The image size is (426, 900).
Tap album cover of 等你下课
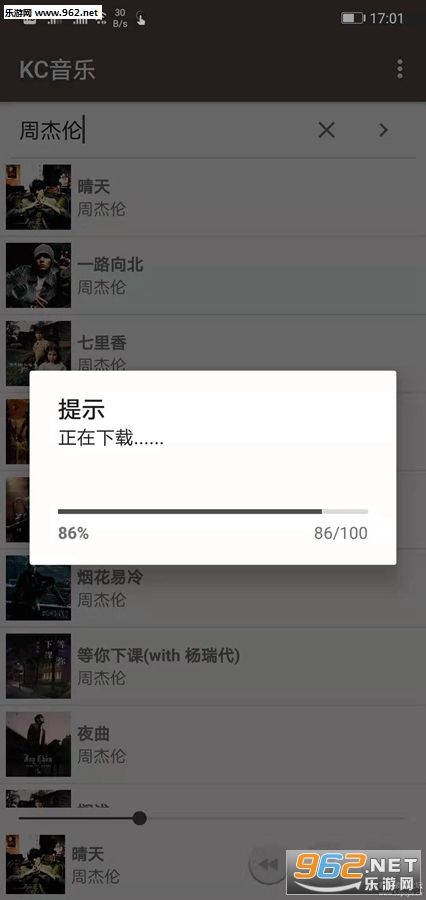pyautogui.click(x=38, y=666)
